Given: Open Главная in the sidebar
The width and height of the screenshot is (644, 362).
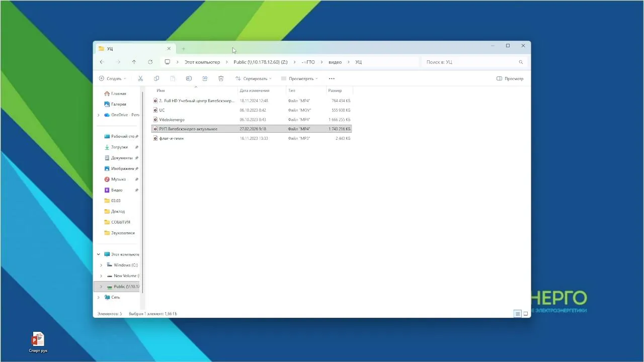Looking at the screenshot, I should [115, 94].
